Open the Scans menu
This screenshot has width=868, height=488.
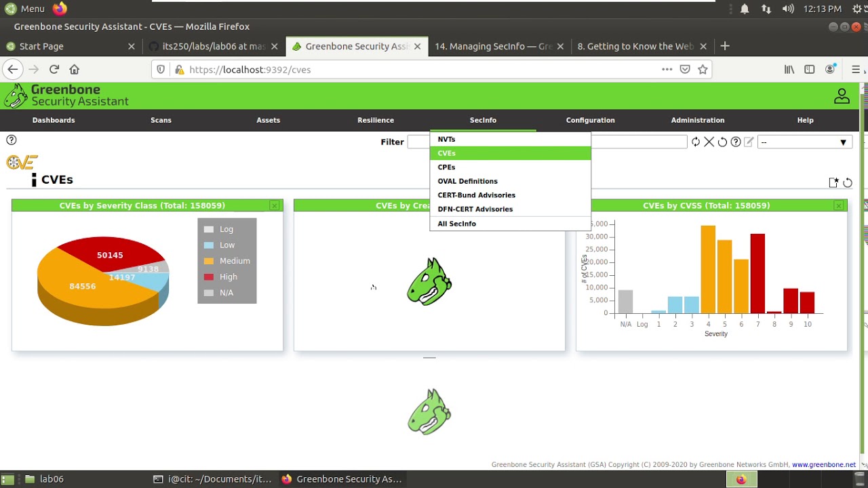tap(161, 120)
